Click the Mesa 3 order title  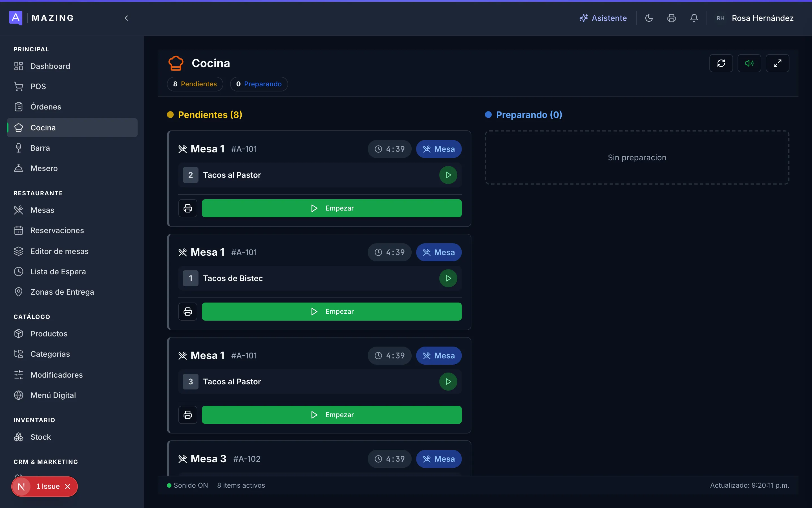tap(208, 459)
